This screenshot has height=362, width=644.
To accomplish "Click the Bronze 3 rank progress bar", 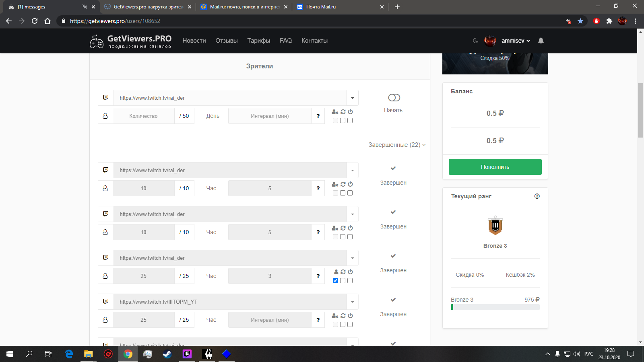I will (495, 307).
